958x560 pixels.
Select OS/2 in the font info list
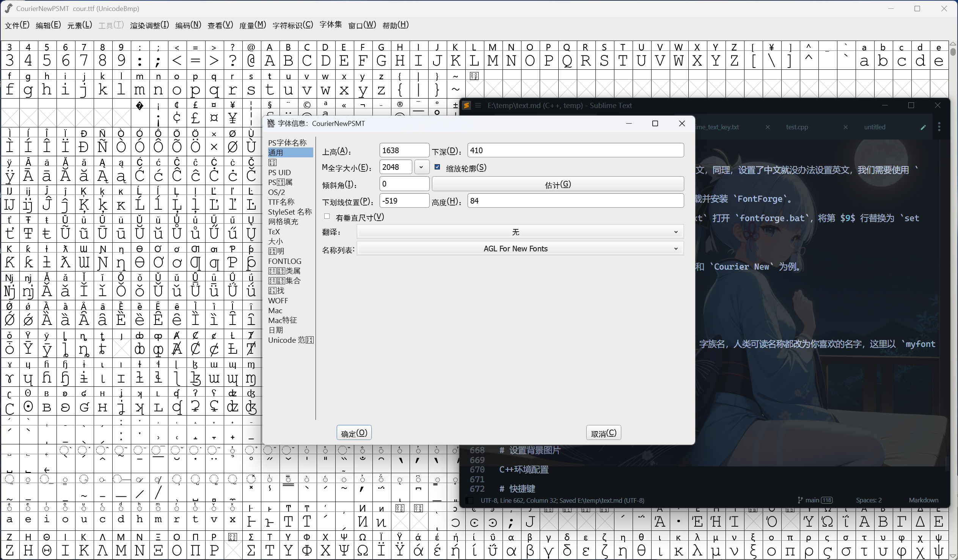(276, 192)
